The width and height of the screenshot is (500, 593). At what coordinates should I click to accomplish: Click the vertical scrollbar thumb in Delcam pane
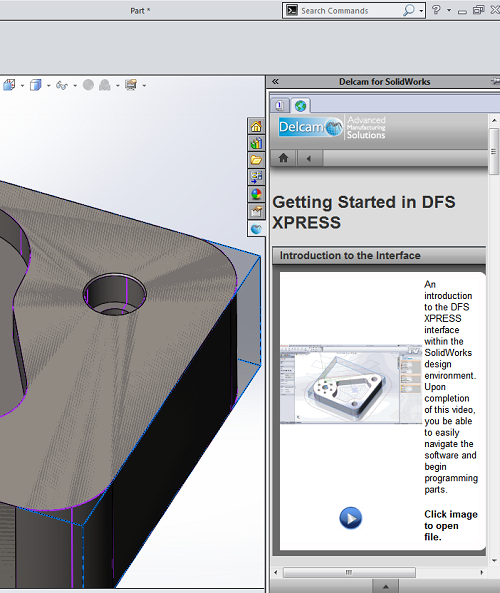(x=494, y=151)
